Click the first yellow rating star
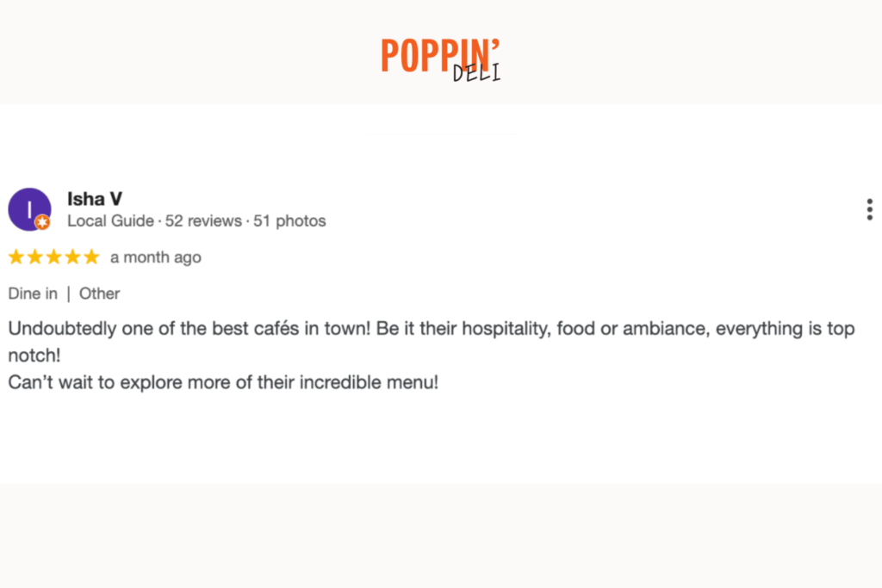Screen dimensions: 882x588 pos(16,257)
